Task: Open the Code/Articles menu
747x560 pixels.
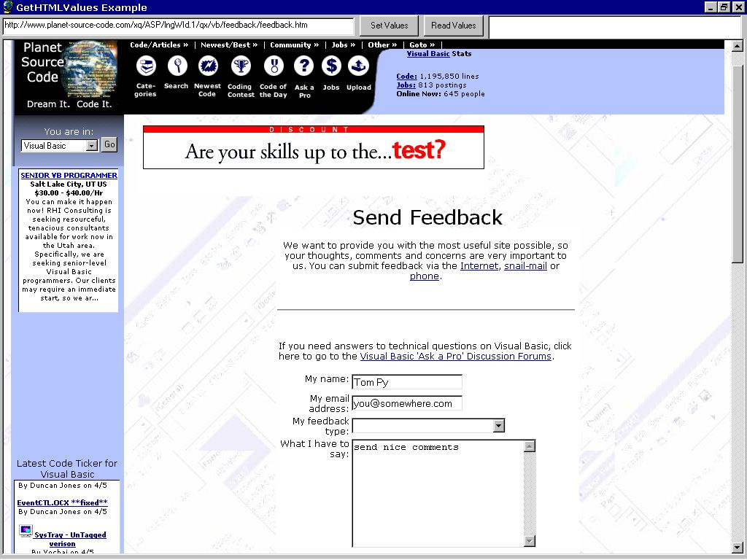Action: [x=159, y=44]
